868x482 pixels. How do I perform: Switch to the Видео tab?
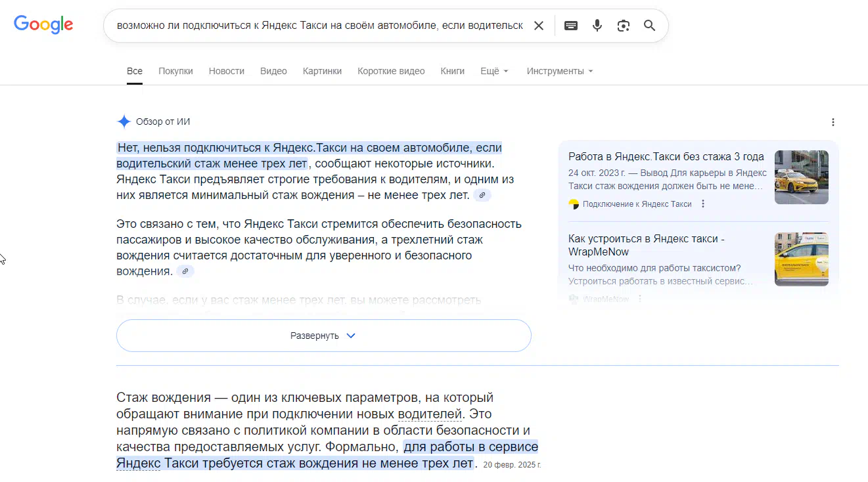[x=273, y=71]
